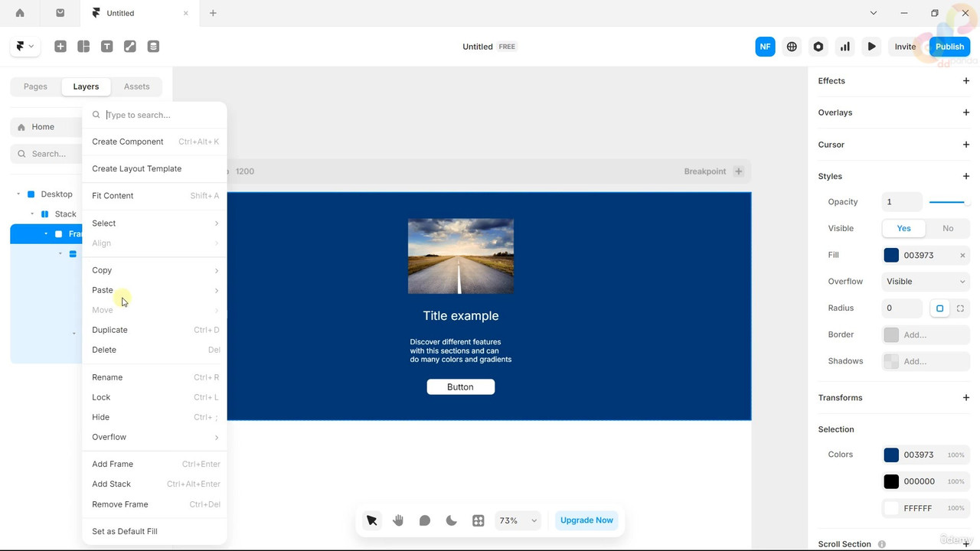Select the comment bubble tool
This screenshot has width=980, height=551.
point(425,520)
